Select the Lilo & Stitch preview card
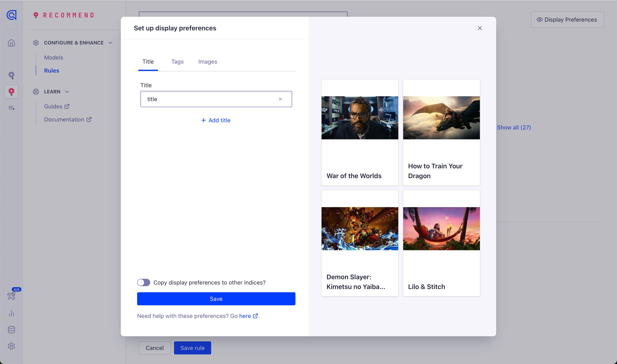The image size is (617, 364). point(441,243)
